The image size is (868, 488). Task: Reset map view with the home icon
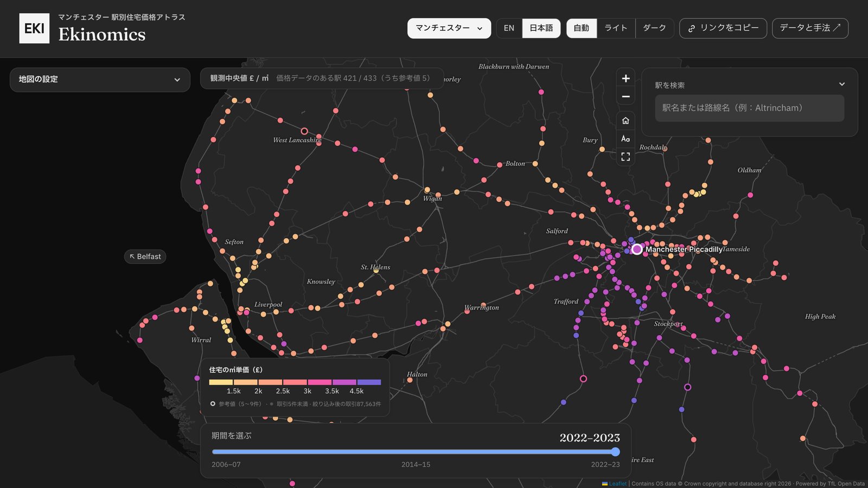(626, 120)
